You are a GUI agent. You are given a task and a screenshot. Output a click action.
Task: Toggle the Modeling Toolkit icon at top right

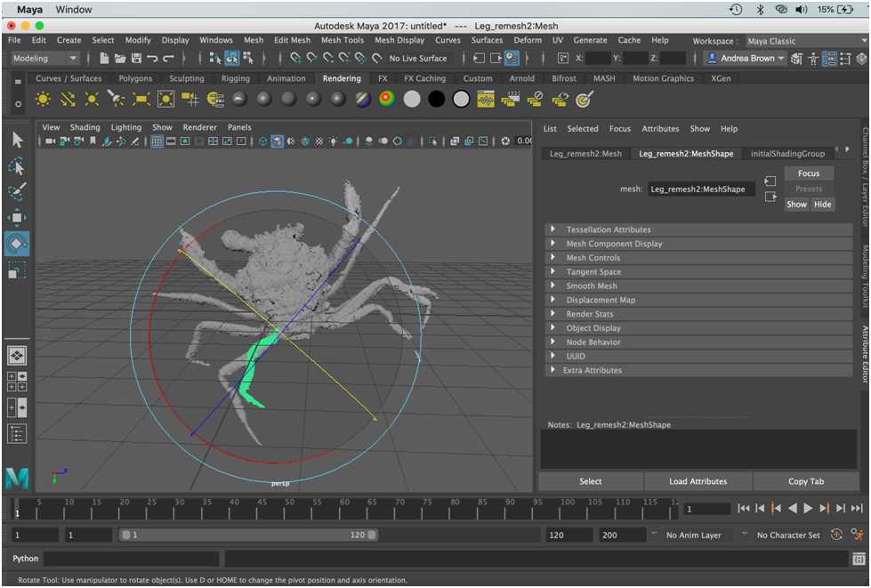pyautogui.click(x=796, y=59)
